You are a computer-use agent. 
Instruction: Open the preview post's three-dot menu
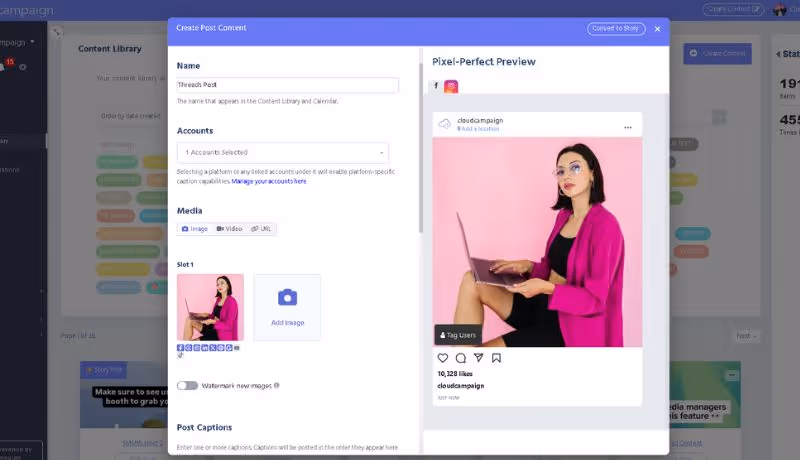point(628,127)
